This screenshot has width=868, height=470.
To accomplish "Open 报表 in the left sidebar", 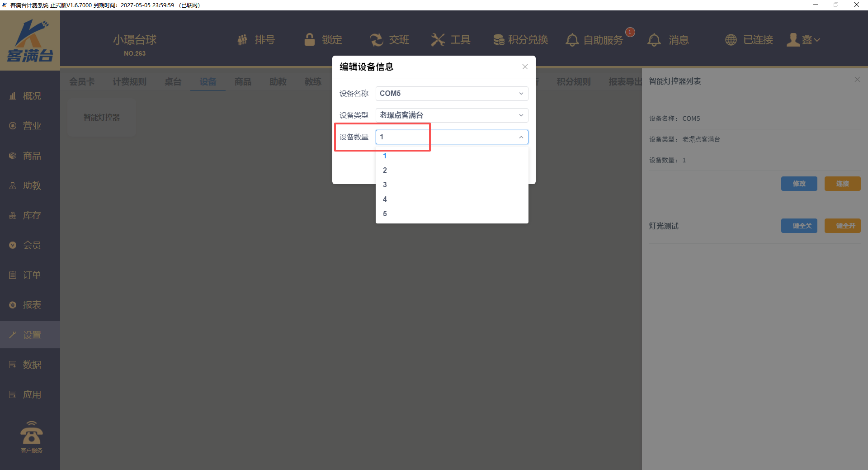I will coord(32,305).
